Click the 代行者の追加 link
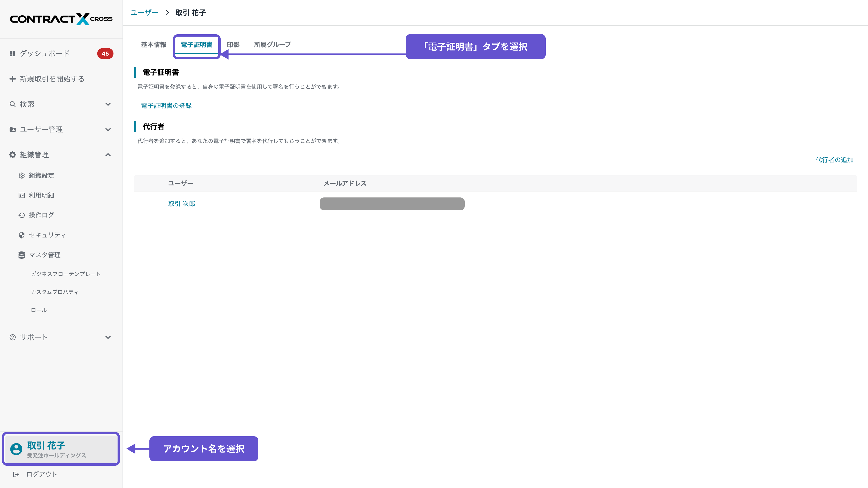 tap(834, 160)
